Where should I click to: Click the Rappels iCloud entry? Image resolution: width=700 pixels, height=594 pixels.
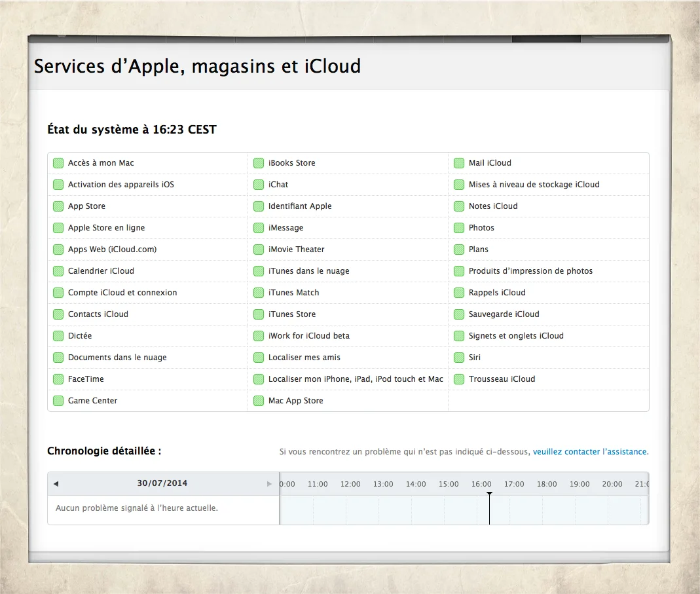549,293
